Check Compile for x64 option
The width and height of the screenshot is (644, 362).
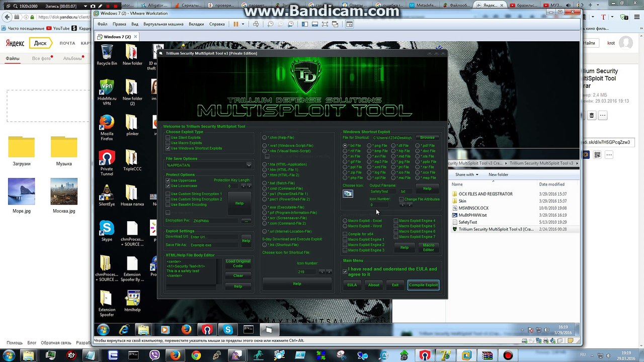[345, 234]
